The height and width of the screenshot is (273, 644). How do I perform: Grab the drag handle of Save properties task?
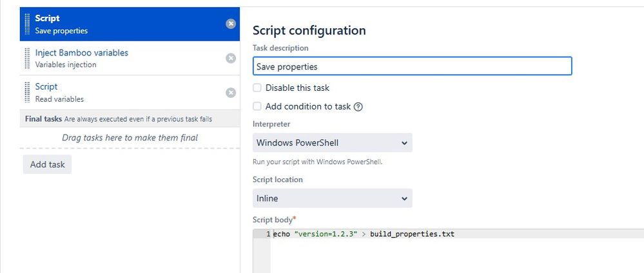point(28,24)
